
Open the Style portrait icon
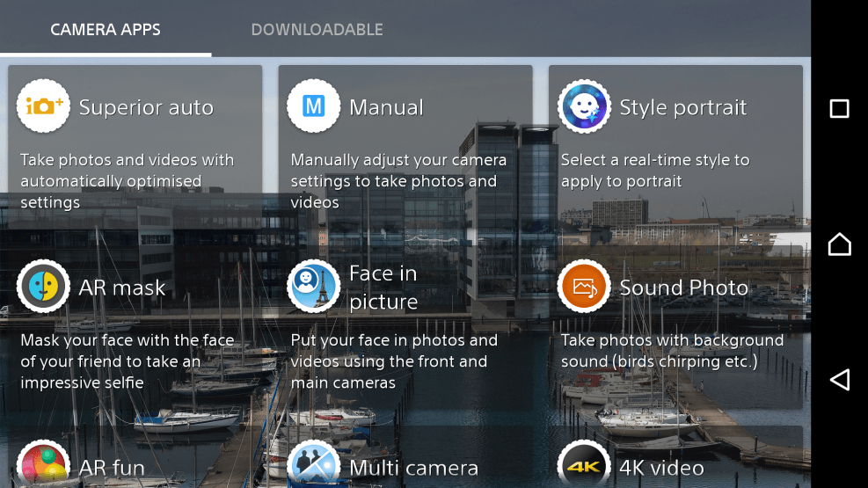[x=584, y=107]
